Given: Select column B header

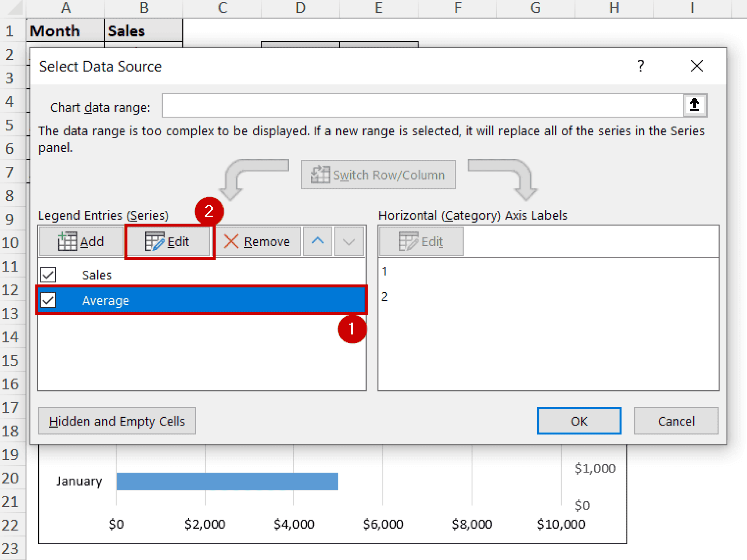Looking at the screenshot, I should 143,7.
